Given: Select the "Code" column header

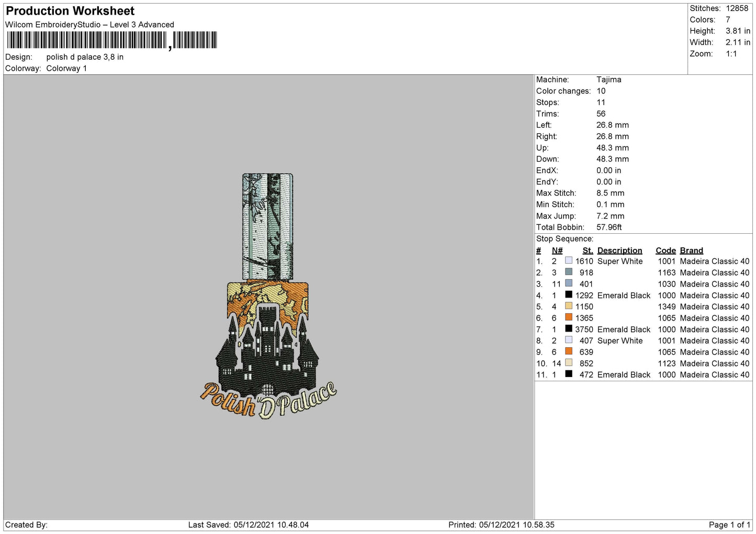Looking at the screenshot, I should coord(666,251).
